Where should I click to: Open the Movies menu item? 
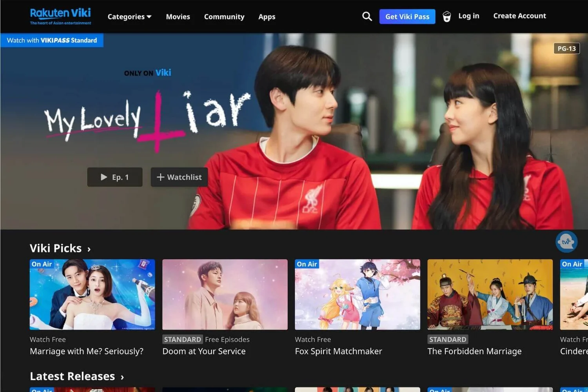point(178,17)
